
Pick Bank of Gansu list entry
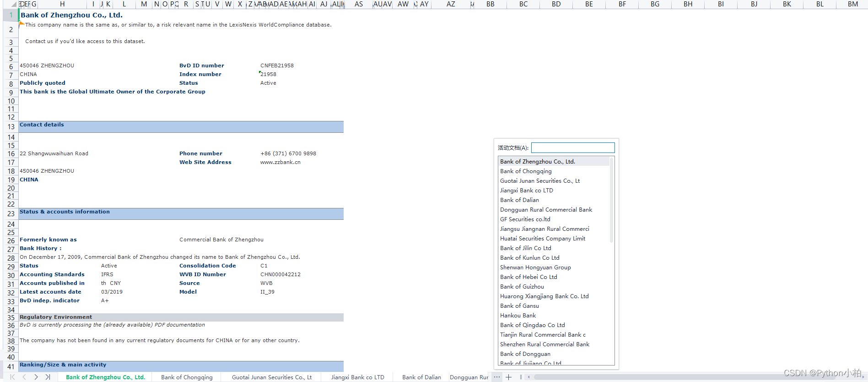click(x=554, y=306)
